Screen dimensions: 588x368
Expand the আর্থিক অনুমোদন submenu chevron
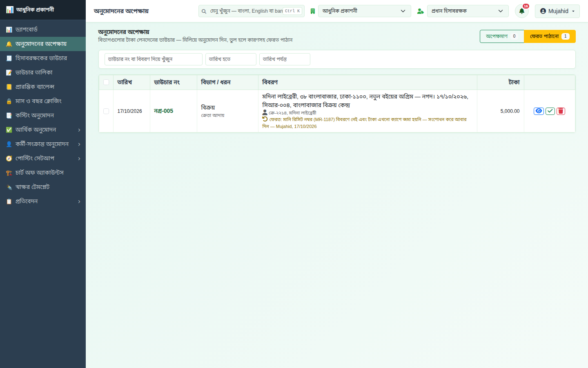[x=79, y=130]
